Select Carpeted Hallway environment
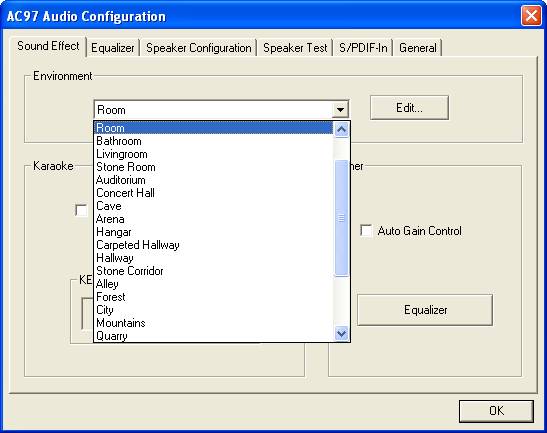This screenshot has height=433, width=547. click(x=214, y=245)
